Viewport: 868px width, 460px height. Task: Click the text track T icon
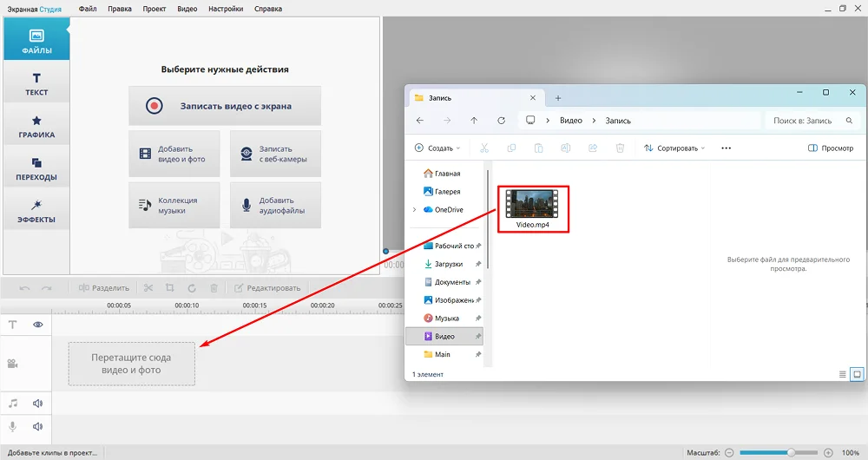(13, 325)
